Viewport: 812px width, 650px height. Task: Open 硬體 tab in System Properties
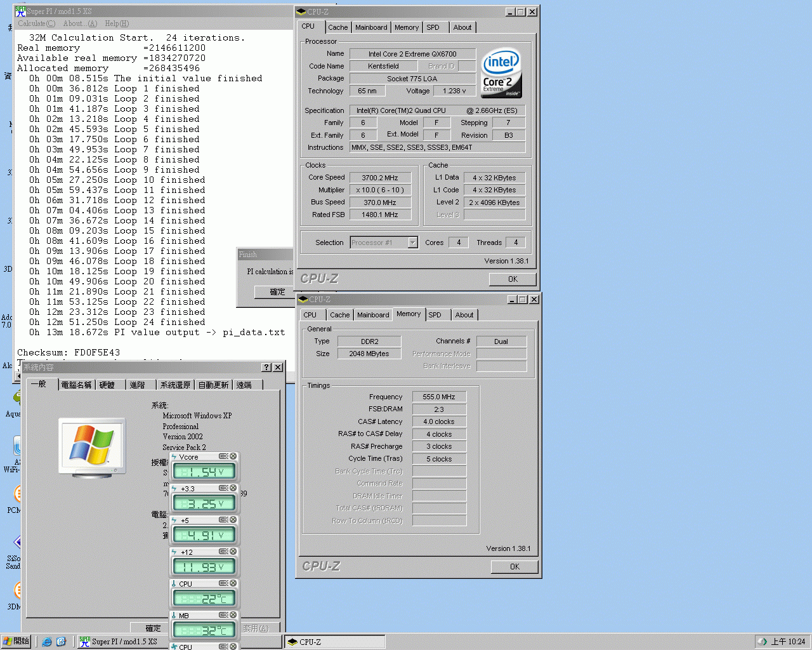point(109,385)
